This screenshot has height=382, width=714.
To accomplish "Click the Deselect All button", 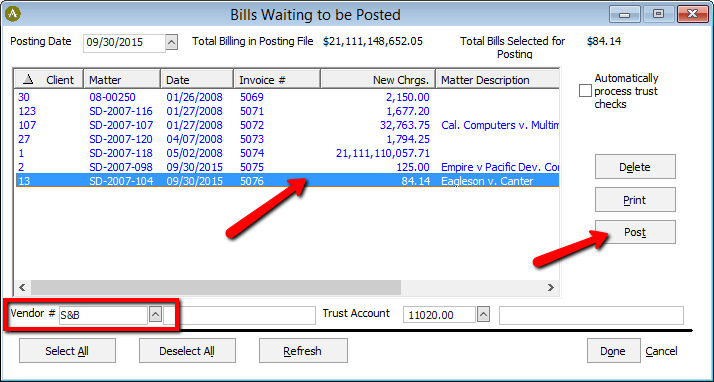I will click(x=187, y=351).
